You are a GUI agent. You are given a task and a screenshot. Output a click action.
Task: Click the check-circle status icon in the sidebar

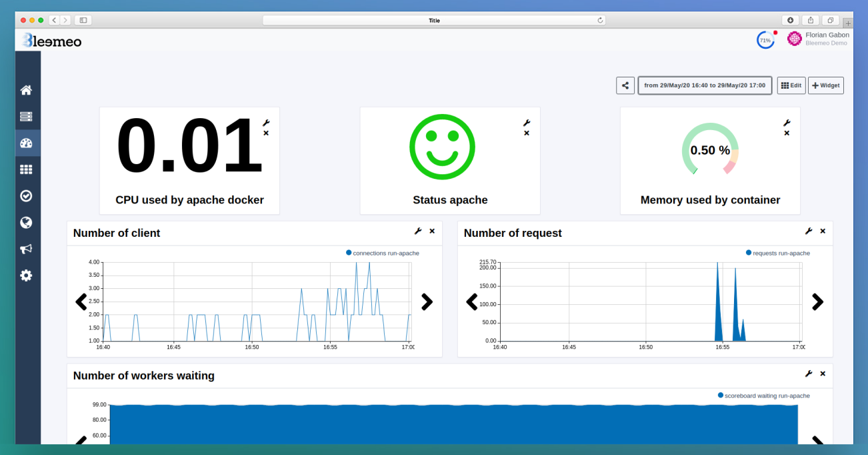(26, 195)
